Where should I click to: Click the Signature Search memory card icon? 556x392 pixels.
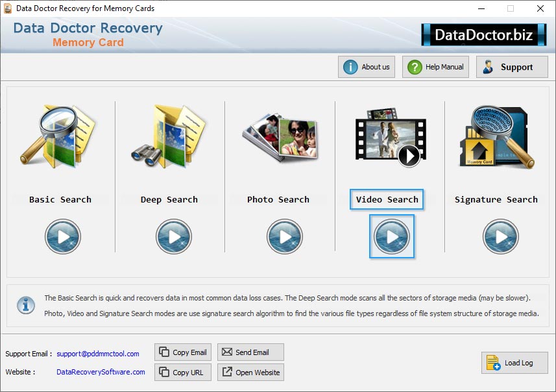tap(497, 136)
